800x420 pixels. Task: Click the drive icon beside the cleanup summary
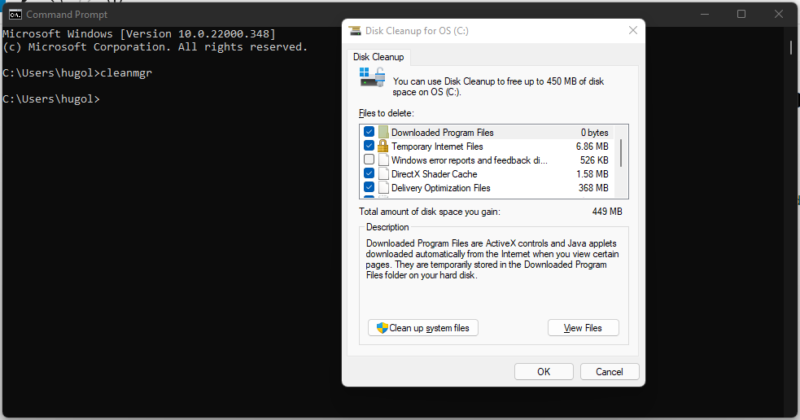372,77
